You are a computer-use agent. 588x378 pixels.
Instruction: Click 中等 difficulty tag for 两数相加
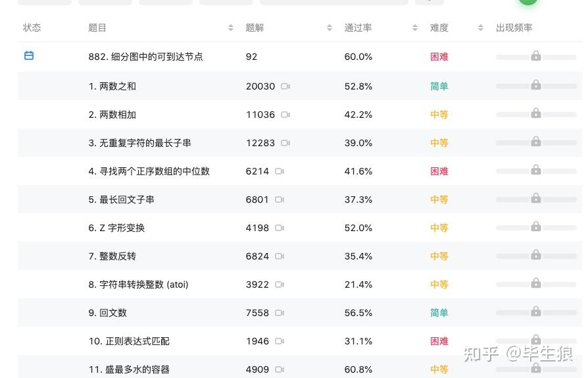click(439, 115)
